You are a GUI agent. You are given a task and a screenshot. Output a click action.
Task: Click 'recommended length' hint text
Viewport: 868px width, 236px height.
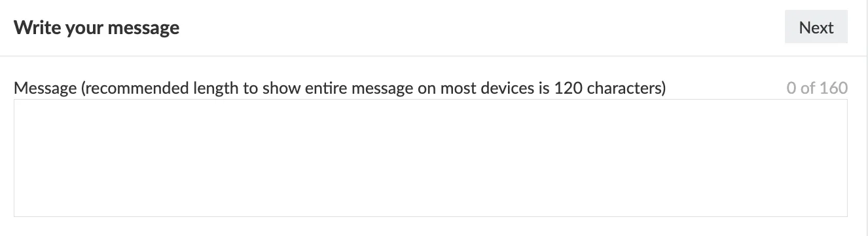(162, 88)
